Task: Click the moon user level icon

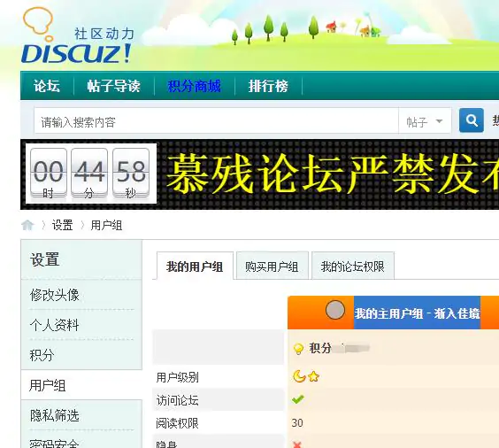Action: (x=299, y=376)
